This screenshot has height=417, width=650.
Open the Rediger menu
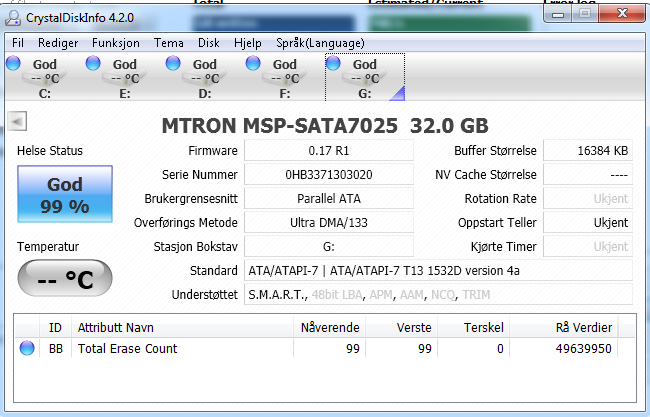coord(58,43)
